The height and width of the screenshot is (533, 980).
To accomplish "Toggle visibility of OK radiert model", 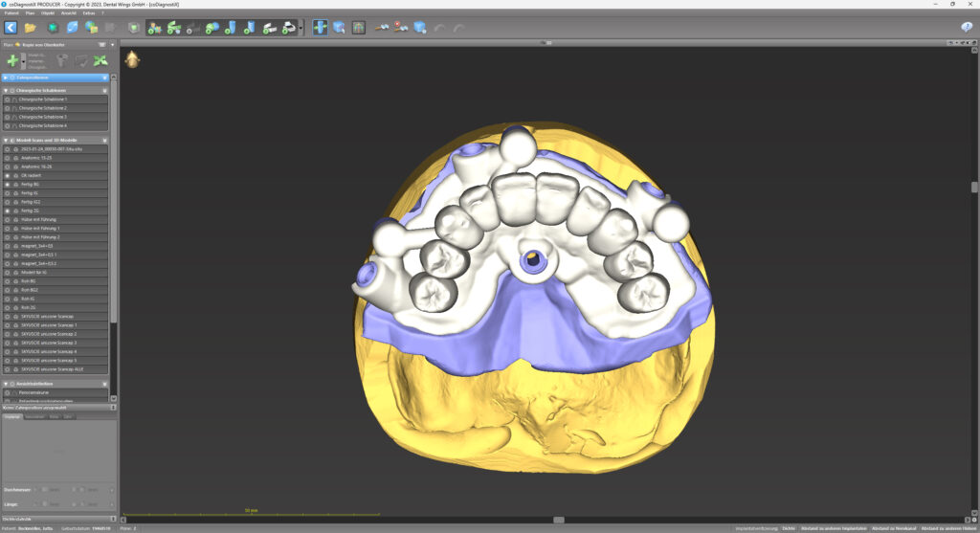I will click(x=8, y=176).
